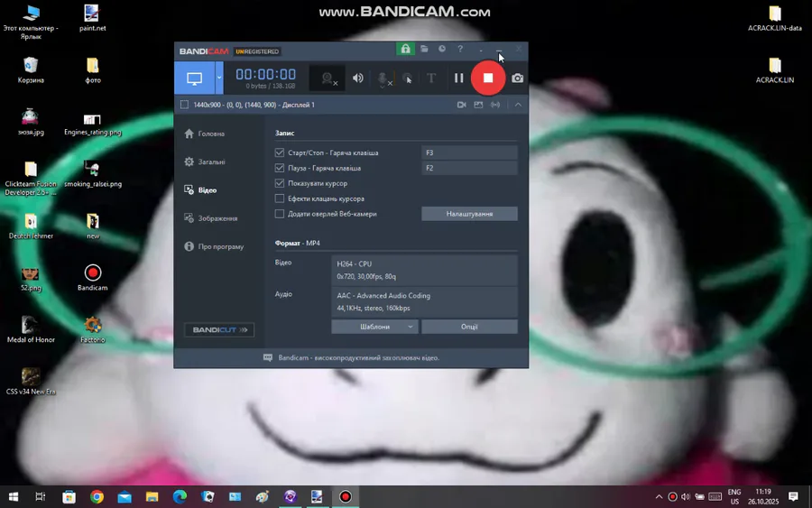Expand the recording mode dropdown arrow
812x508 pixels.
pyautogui.click(x=219, y=79)
